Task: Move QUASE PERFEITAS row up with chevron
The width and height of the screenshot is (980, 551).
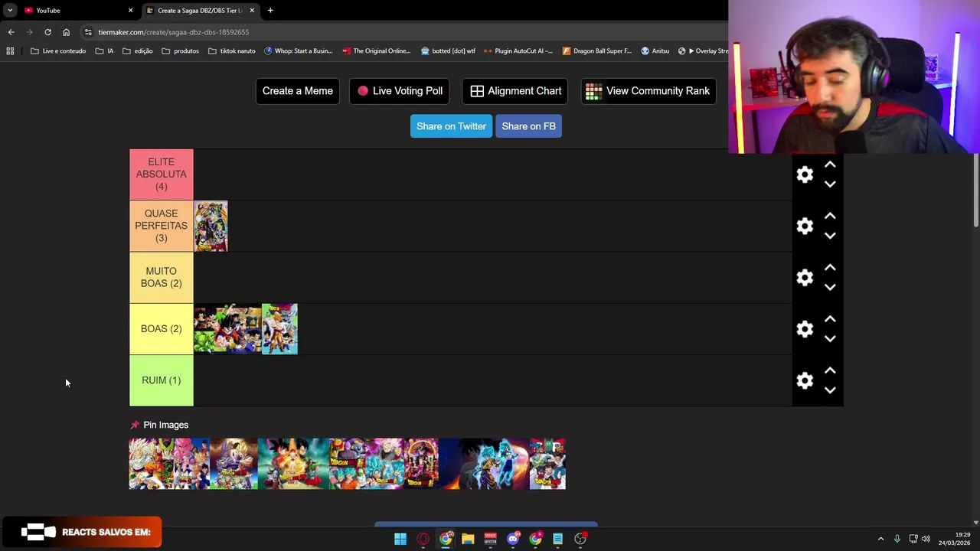Action: pos(830,217)
